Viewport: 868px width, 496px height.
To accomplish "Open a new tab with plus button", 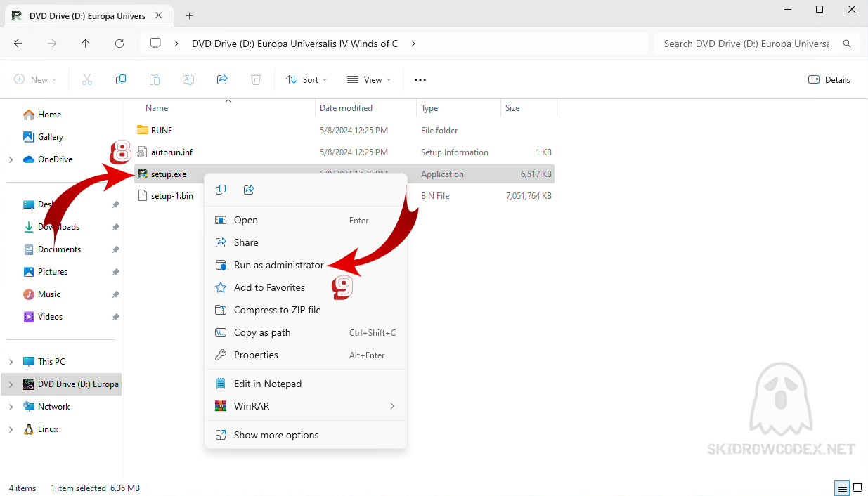I will (x=189, y=15).
